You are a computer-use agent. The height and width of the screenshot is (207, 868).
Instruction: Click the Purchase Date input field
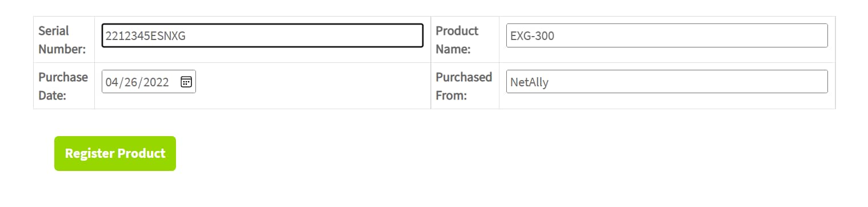click(x=149, y=82)
